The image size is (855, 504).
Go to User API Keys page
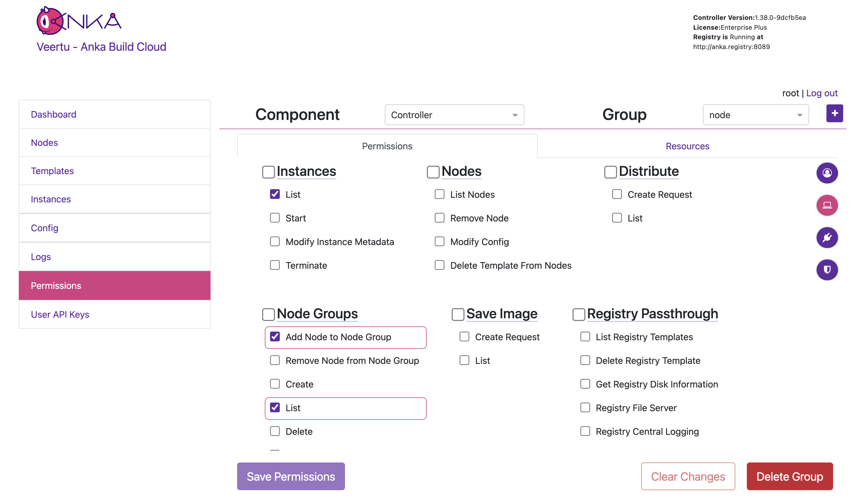coord(60,315)
